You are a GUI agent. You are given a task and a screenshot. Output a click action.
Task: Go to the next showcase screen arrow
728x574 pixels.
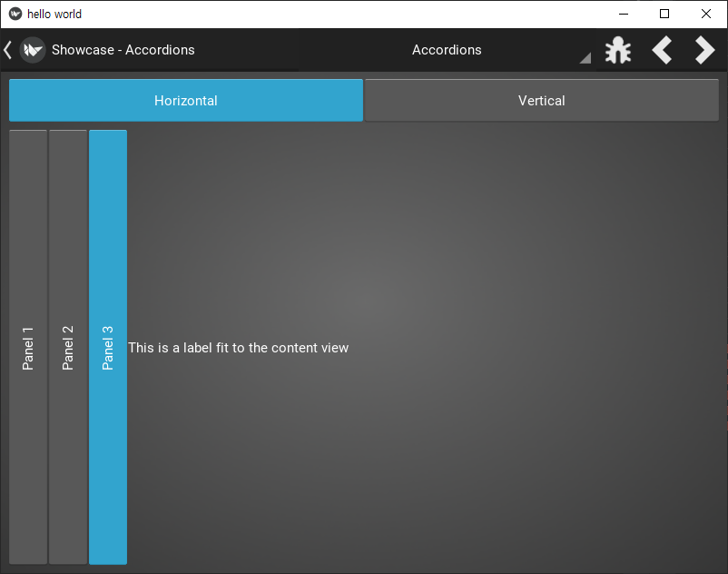point(704,50)
